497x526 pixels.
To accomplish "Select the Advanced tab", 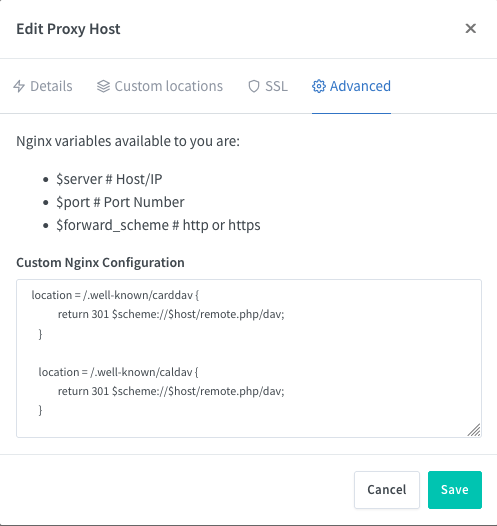I will [351, 86].
